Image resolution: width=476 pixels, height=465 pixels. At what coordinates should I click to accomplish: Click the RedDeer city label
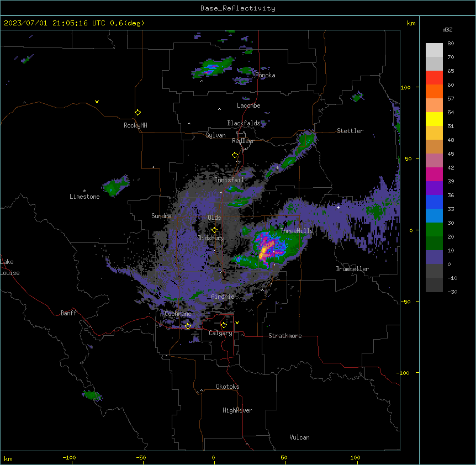[243, 141]
